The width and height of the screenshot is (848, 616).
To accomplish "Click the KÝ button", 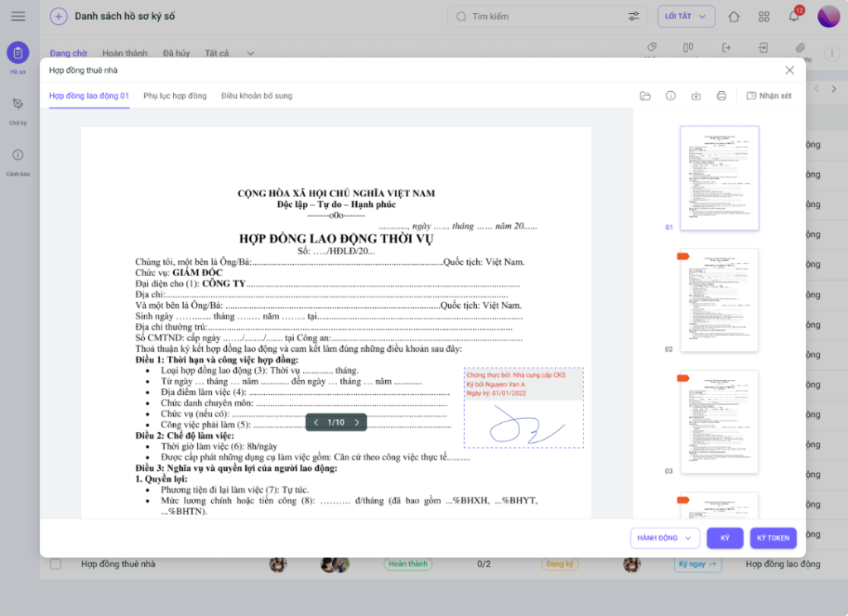I will click(725, 538).
